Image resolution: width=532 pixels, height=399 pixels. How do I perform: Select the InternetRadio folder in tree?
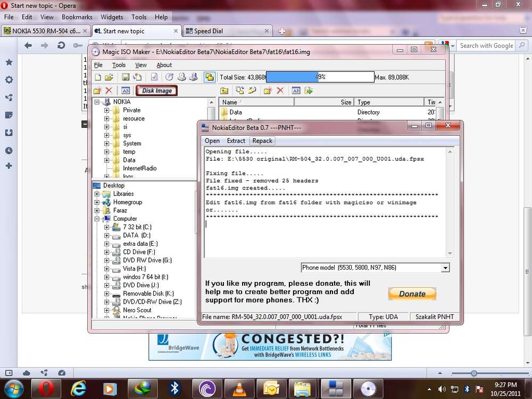(x=140, y=168)
